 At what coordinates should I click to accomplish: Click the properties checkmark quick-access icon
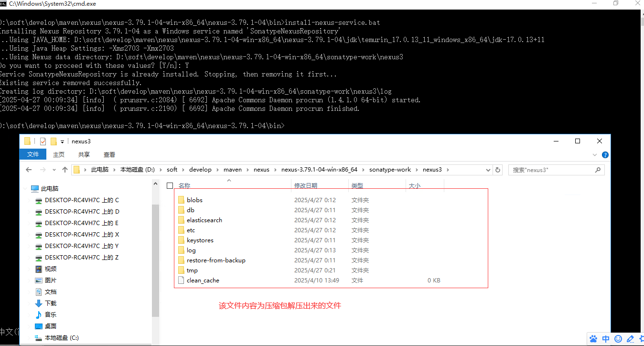point(43,141)
